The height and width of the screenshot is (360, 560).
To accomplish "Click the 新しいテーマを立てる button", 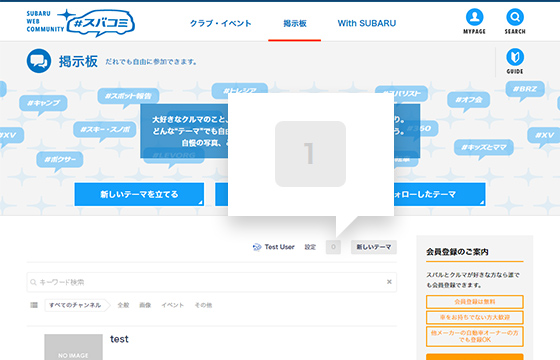I will 139,194.
